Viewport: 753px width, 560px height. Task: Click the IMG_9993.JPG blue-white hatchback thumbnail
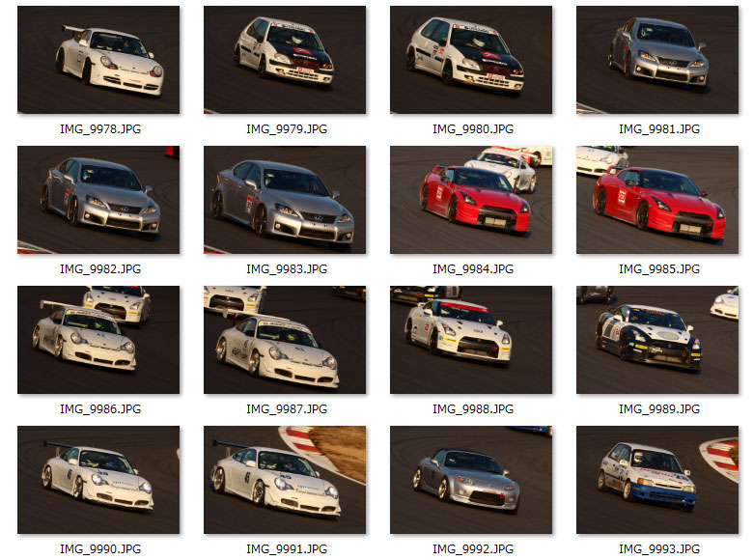[657, 480]
